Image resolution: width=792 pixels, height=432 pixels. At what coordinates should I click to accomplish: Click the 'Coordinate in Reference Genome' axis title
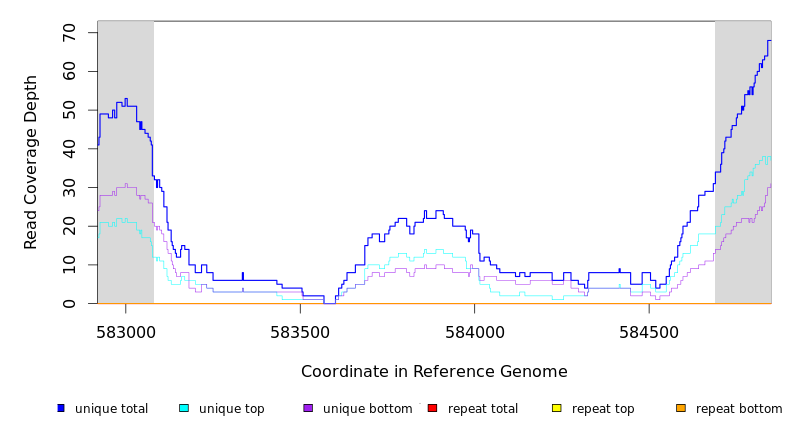point(434,372)
